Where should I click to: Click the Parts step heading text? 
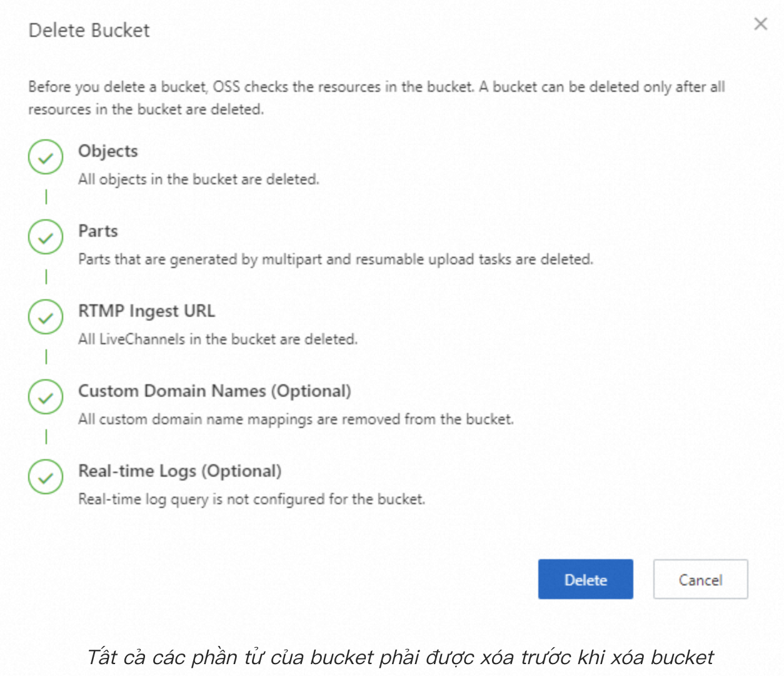[98, 231]
